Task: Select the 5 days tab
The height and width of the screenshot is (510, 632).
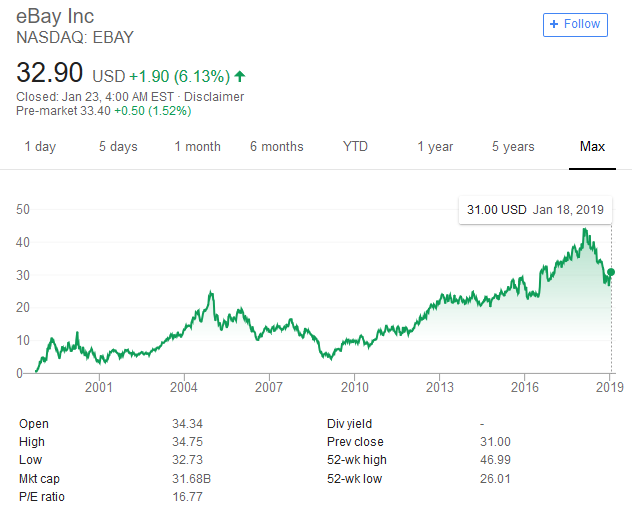Action: tap(118, 147)
